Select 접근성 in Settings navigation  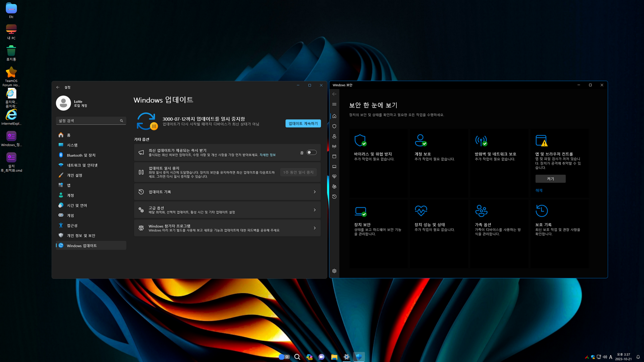[x=91, y=225]
